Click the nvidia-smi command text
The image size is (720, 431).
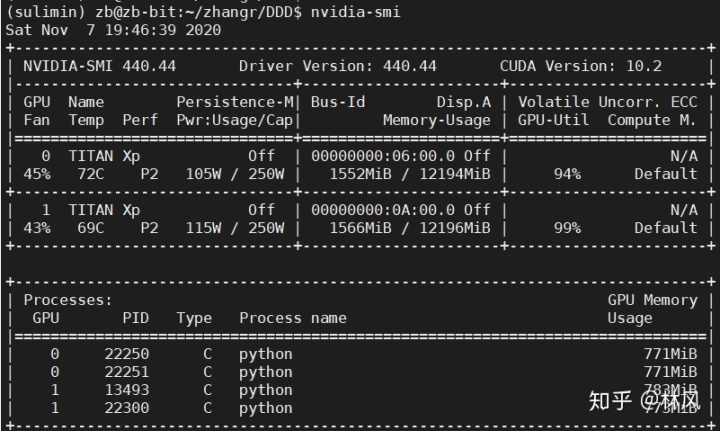(355, 11)
